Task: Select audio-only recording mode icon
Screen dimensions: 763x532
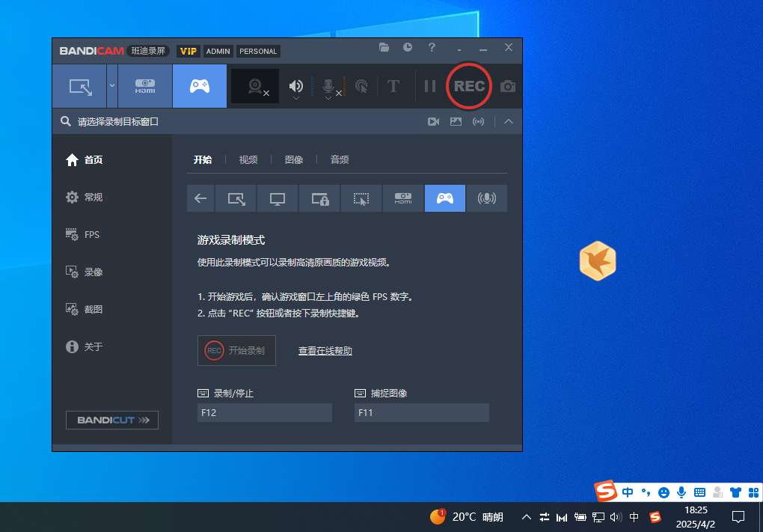Action: pyautogui.click(x=487, y=198)
